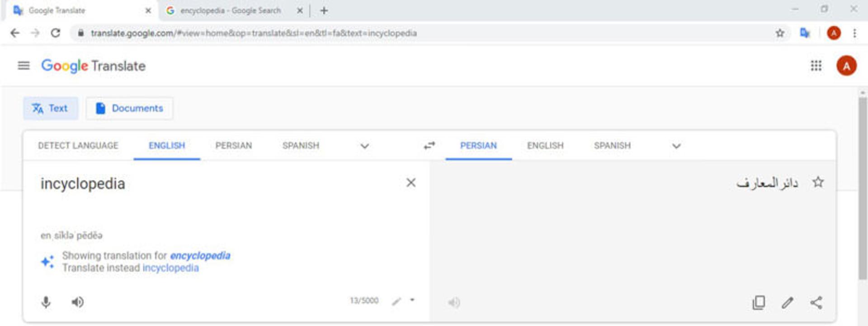This screenshot has height=326, width=868.
Task: Suggest an edit to the translation
Action: pyautogui.click(x=788, y=302)
